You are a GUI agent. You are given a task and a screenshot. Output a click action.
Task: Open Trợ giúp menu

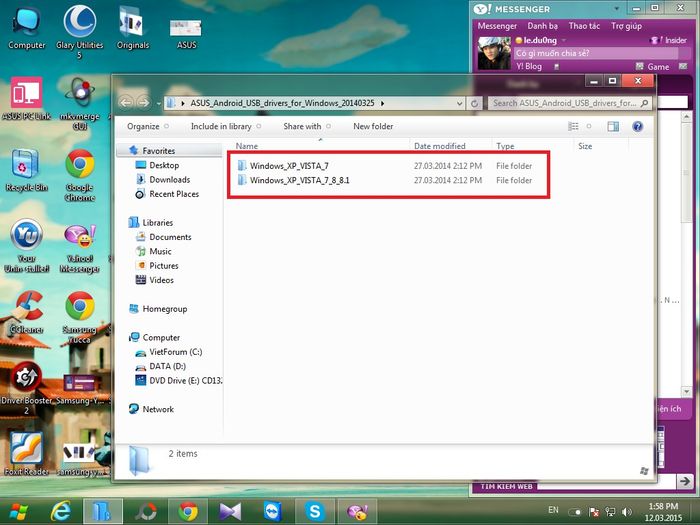pos(626,26)
